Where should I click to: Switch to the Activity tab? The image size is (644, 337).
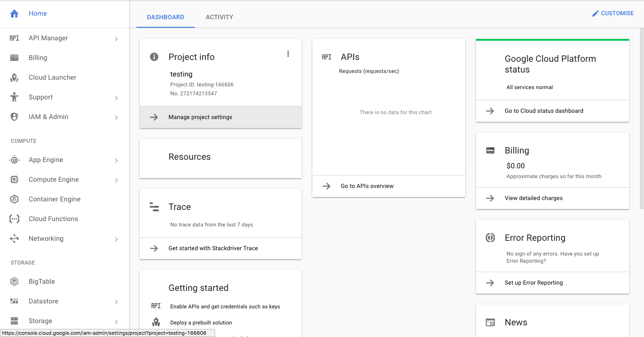point(219,17)
